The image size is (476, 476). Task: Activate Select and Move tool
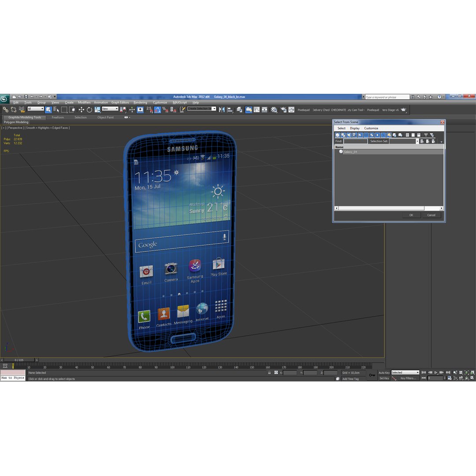point(82,110)
